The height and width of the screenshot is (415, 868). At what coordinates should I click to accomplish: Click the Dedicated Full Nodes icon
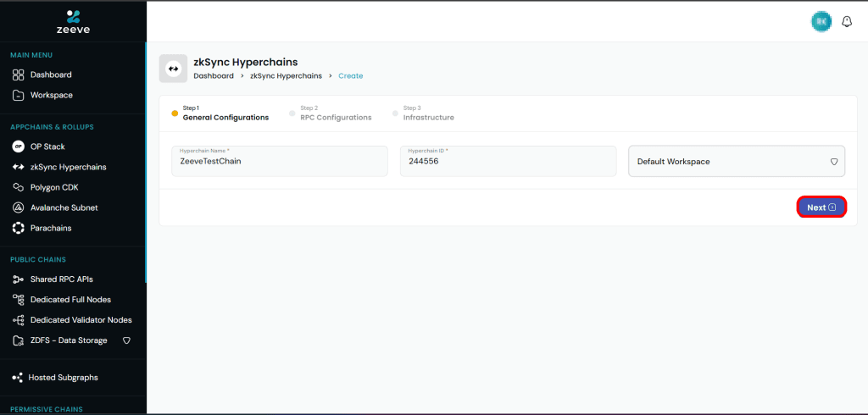(x=19, y=300)
